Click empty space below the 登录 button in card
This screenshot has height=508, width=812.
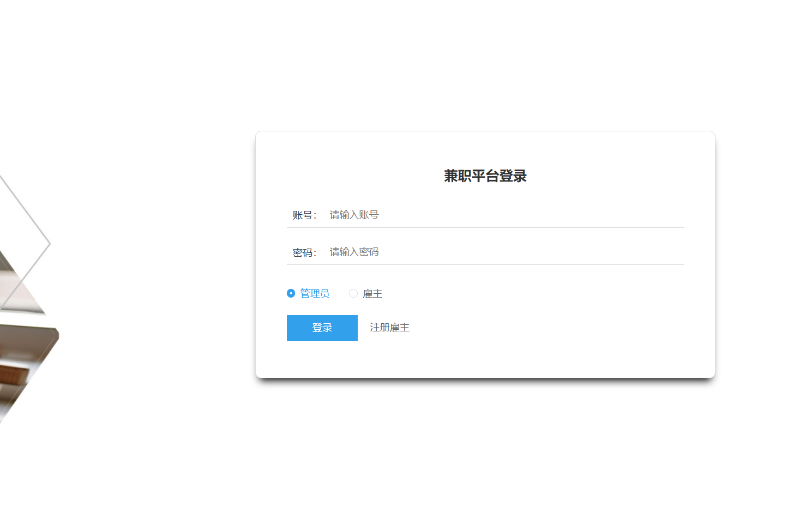(x=322, y=359)
